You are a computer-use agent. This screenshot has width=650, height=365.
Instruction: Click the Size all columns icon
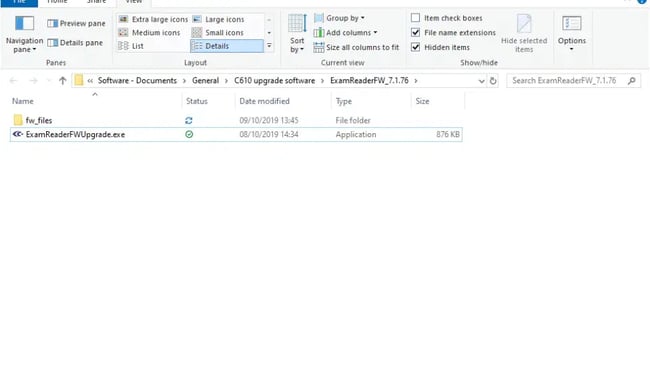point(318,48)
